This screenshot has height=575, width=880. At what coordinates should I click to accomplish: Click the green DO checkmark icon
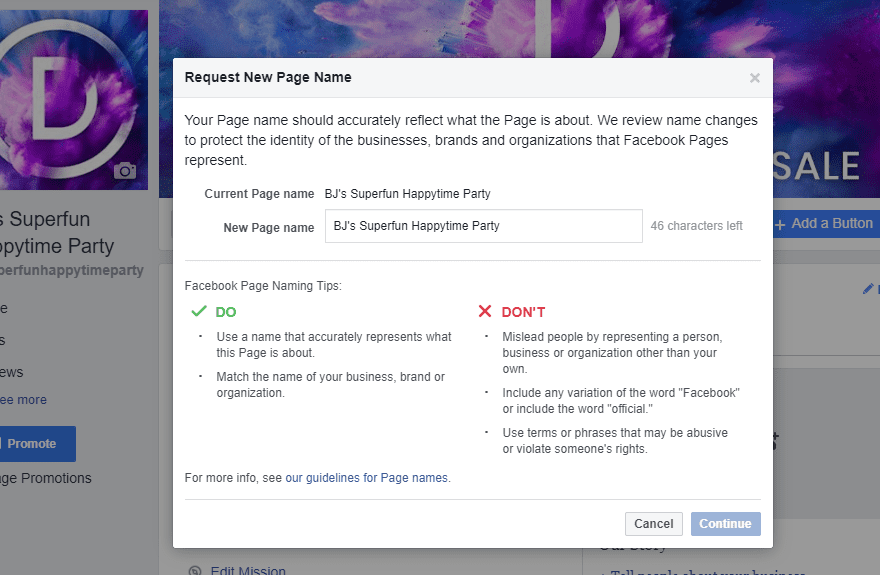(199, 311)
